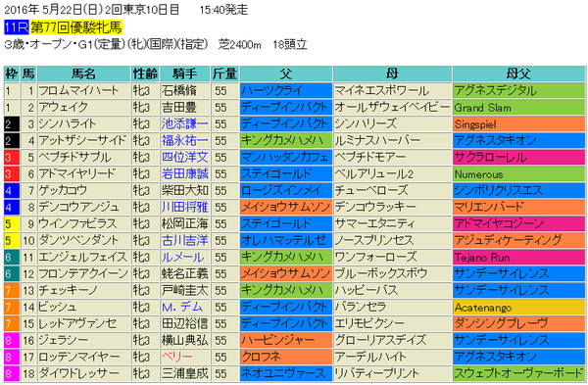The image size is (588, 385).
Task: Select dam name オールザウェイベイビー
Action: [392, 107]
